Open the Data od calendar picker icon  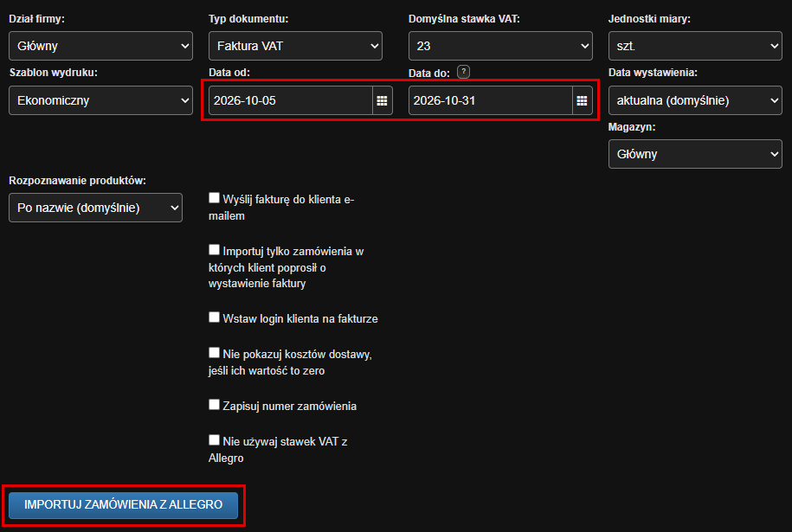(x=383, y=100)
